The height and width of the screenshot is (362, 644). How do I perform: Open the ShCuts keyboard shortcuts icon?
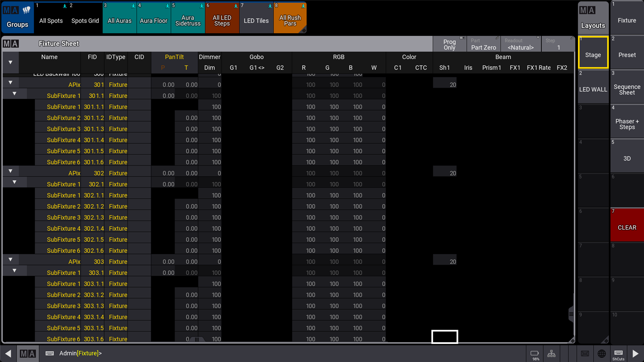point(619,354)
